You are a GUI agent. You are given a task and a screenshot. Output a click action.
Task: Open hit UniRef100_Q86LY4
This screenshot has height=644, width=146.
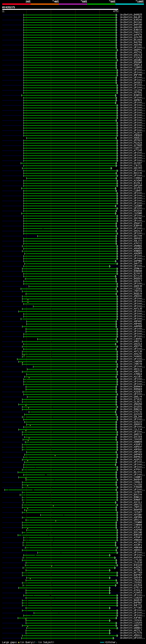[x=131, y=397]
